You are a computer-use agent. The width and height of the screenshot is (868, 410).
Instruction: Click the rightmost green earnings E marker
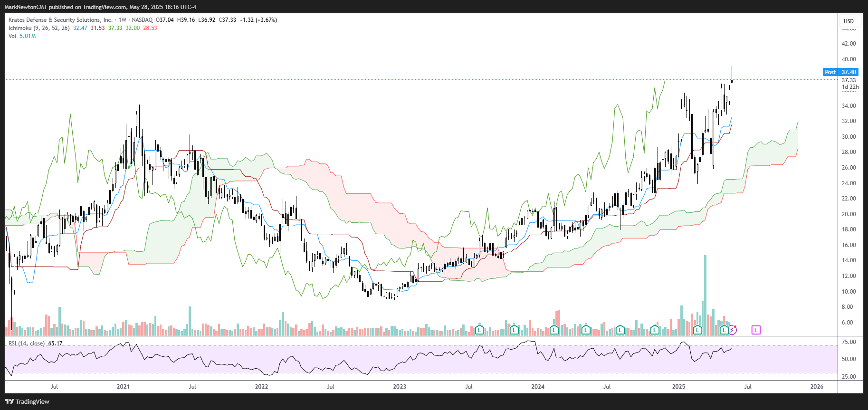pos(724,330)
